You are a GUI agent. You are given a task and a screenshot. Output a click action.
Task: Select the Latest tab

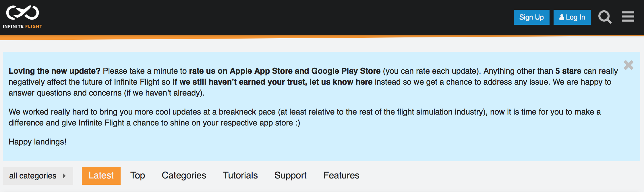pos(101,176)
